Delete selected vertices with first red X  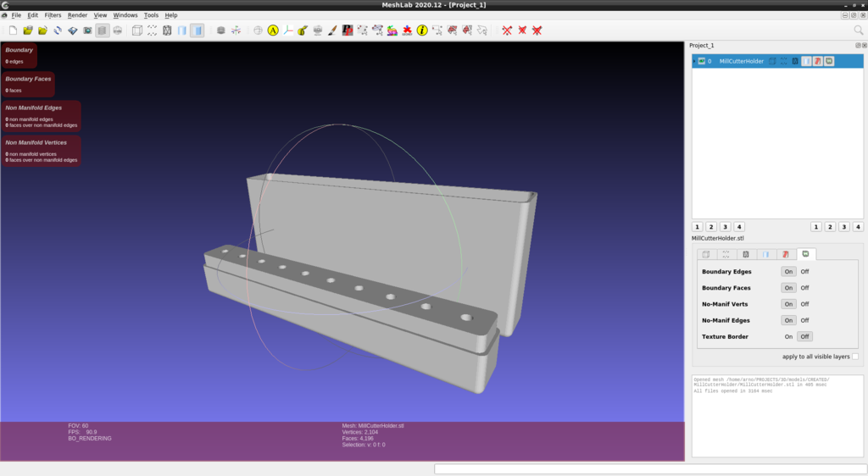click(x=507, y=30)
